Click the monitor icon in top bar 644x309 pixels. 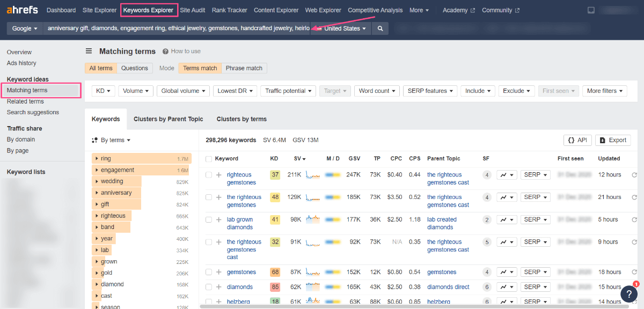[x=591, y=10]
